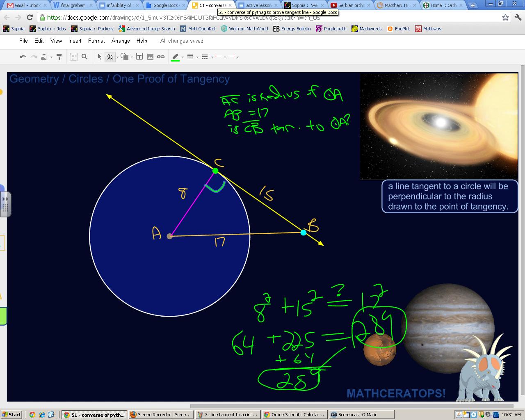
Task: Select the accretion disk space image
Action: point(439,126)
